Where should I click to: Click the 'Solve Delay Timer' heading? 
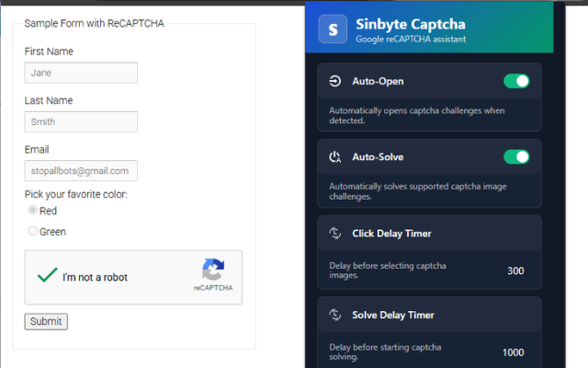[393, 315]
